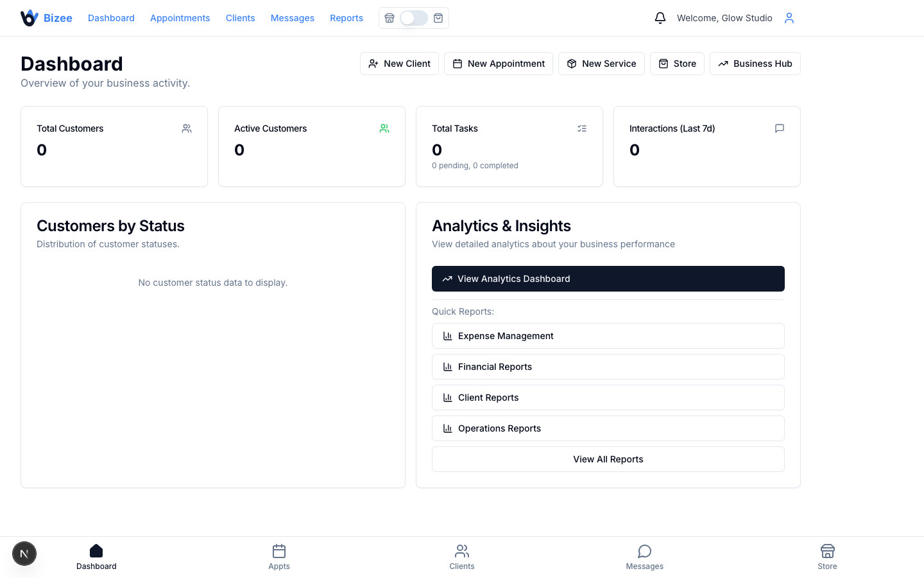The image size is (924, 578).
Task: Go to Dashboard in bottom navigation
Action: [96, 557]
